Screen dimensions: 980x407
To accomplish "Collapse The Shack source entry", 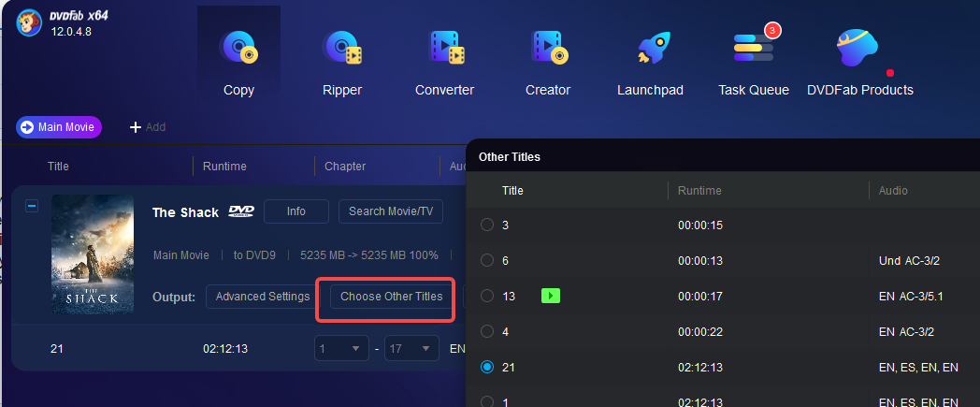I will pyautogui.click(x=31, y=206).
